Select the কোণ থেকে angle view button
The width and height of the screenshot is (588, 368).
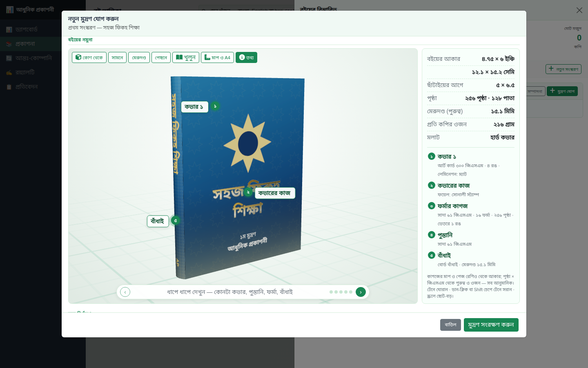pyautogui.click(x=89, y=58)
